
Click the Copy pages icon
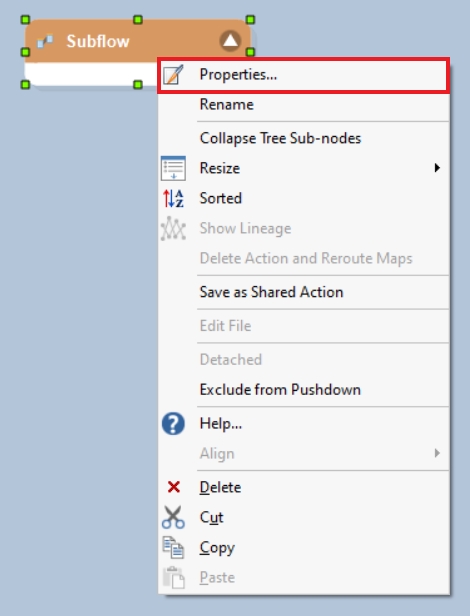[x=173, y=547]
